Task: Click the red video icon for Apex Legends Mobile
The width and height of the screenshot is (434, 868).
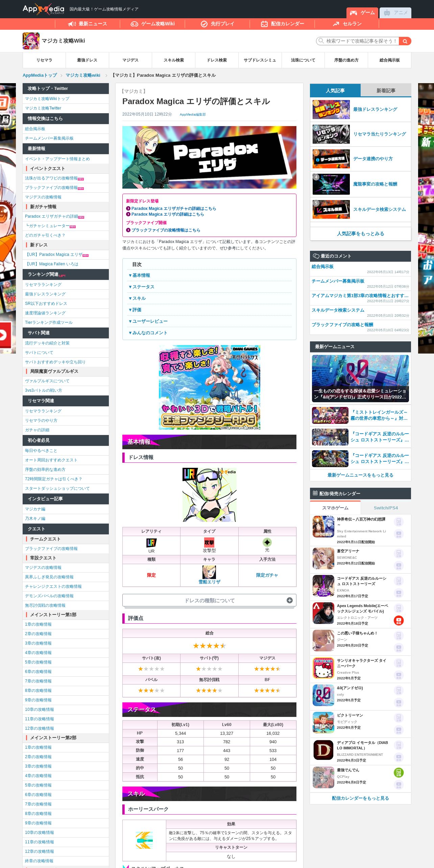Action: [x=399, y=620]
